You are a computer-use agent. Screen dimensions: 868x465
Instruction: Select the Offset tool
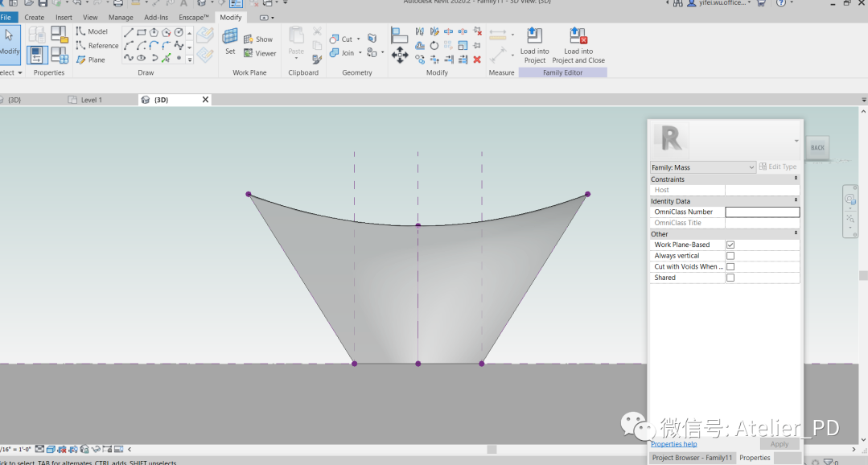(420, 45)
